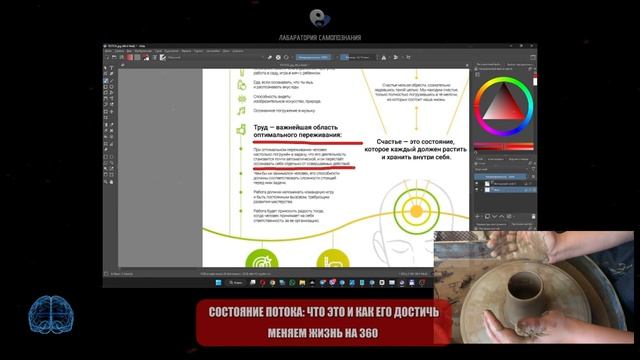
Task: Select the Color Sampler tool in the toolbox
Action: click(x=111, y=124)
